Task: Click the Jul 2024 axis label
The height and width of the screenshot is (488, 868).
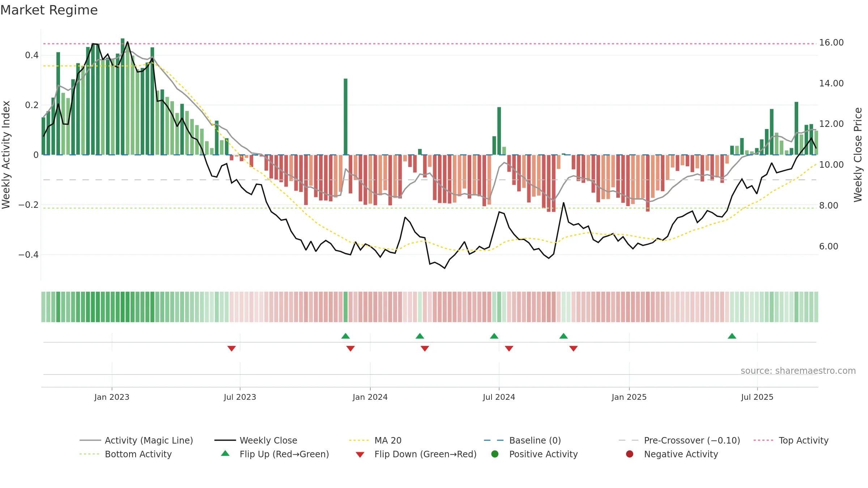Action: tap(499, 397)
